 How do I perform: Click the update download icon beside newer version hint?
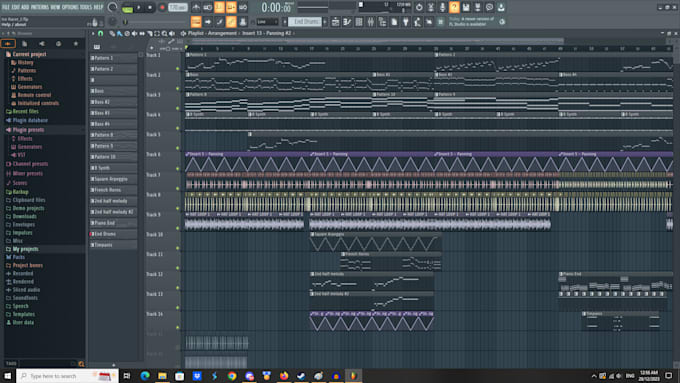pyautogui.click(x=502, y=22)
